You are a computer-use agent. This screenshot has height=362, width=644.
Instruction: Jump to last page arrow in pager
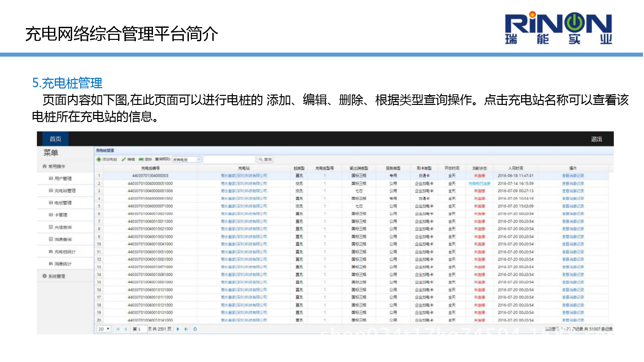pos(186,329)
